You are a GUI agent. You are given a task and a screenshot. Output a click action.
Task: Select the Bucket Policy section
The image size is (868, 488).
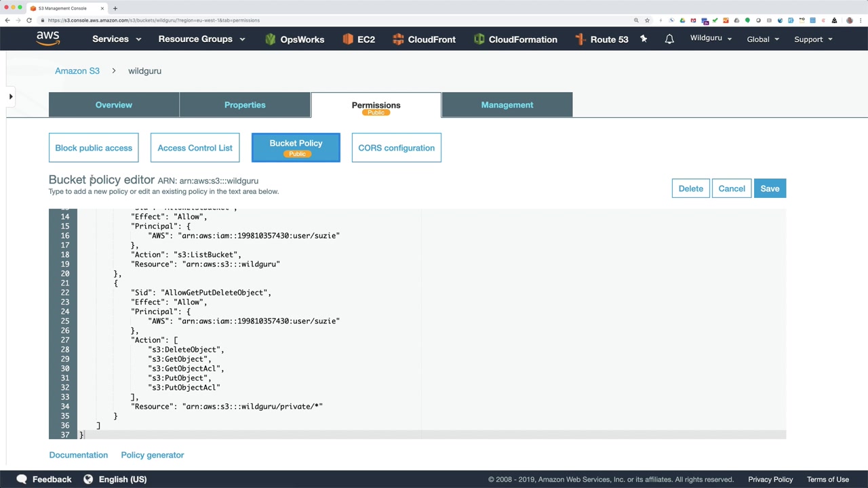click(x=296, y=148)
